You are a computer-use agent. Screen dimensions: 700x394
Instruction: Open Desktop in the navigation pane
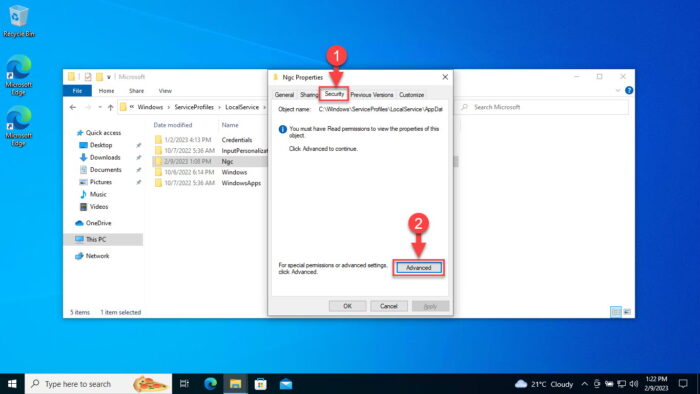point(100,145)
